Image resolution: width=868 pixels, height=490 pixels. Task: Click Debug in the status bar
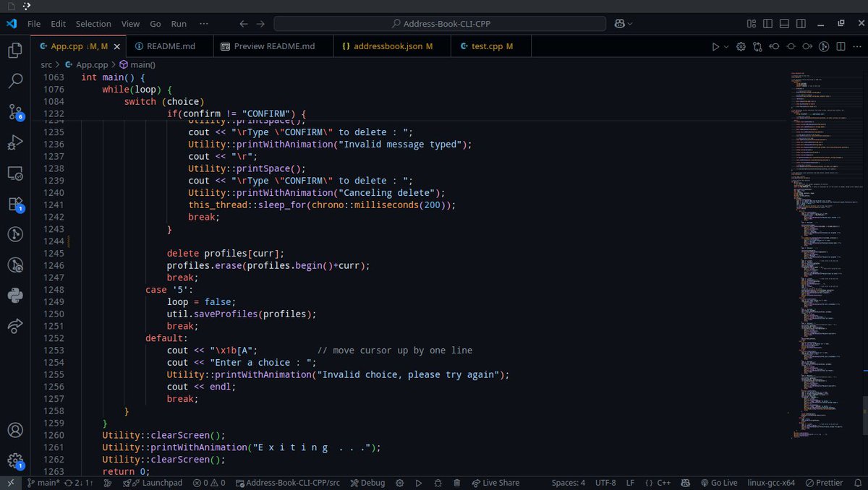pos(367,483)
